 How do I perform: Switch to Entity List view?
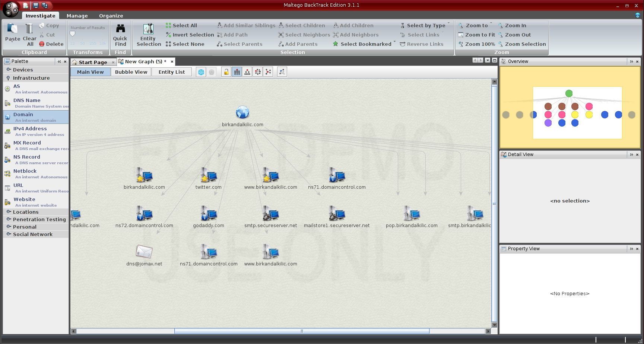point(171,72)
